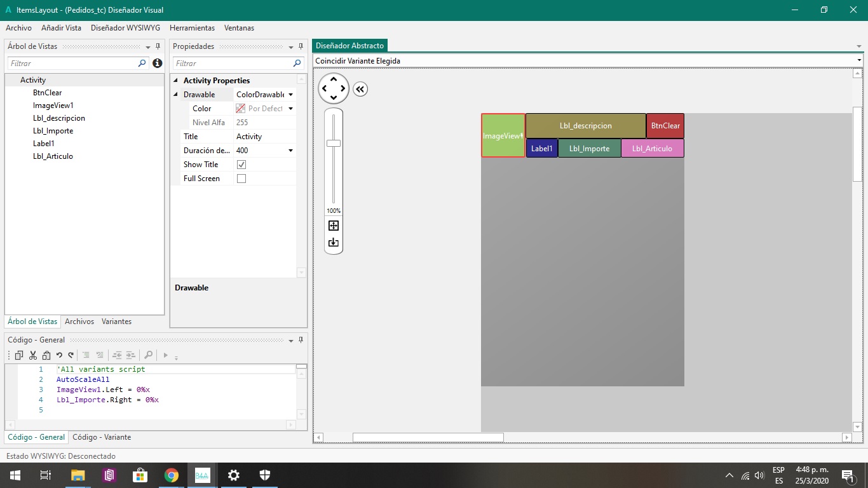Viewport: 868px width, 488px height.
Task: Open Coincidir Variante Elegida dropdown
Action: click(859, 61)
